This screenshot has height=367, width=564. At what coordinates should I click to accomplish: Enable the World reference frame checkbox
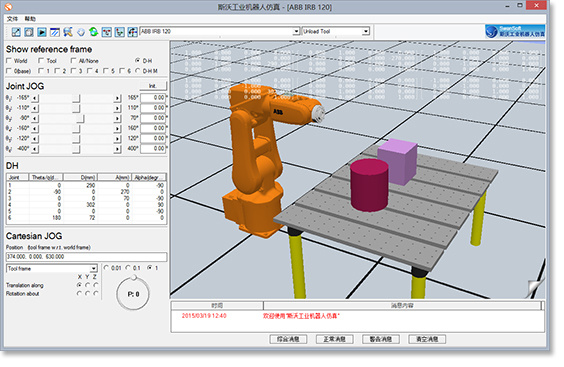coord(9,60)
